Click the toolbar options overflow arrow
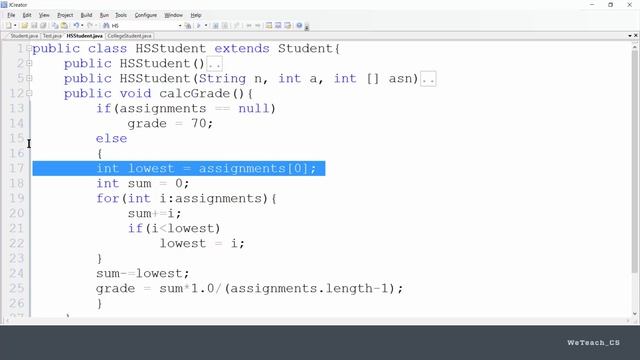 (x=307, y=27)
